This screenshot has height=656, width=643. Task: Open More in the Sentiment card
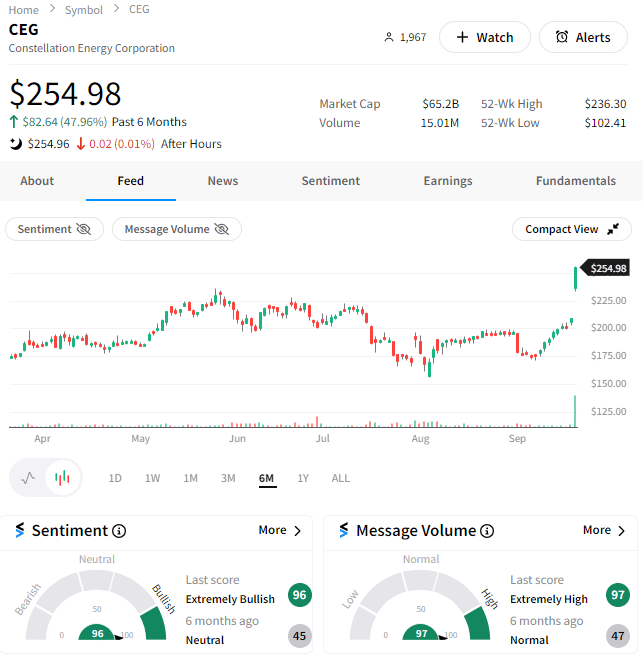pyautogui.click(x=279, y=530)
